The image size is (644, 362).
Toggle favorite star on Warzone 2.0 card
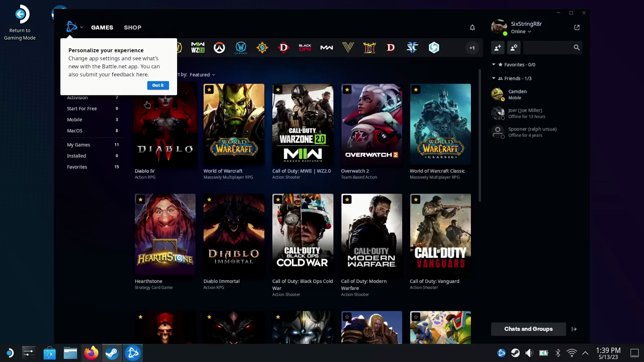(x=278, y=89)
